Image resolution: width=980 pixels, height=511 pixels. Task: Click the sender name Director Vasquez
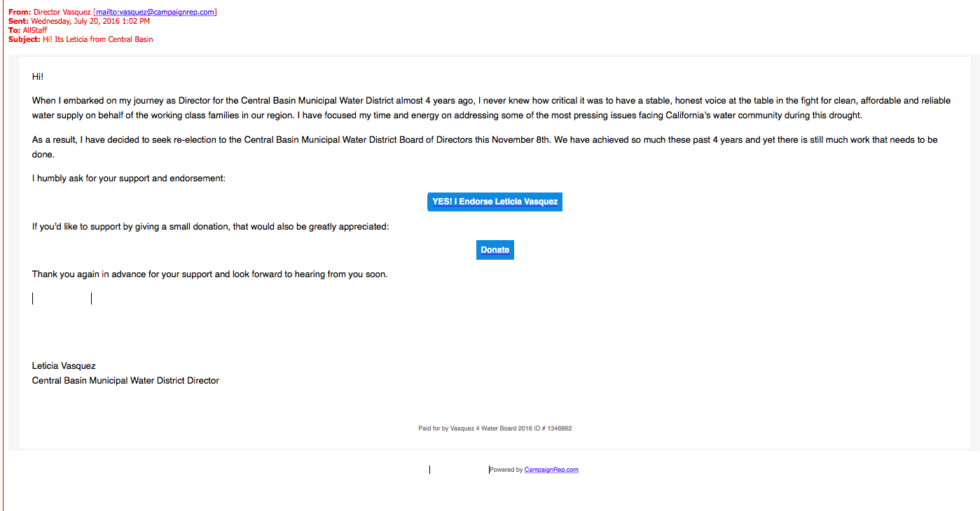pyautogui.click(x=62, y=12)
